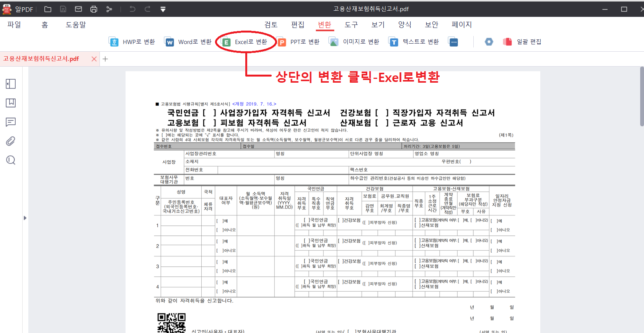Add a new document tab with plus
This screenshot has height=333, width=644.
(x=105, y=59)
